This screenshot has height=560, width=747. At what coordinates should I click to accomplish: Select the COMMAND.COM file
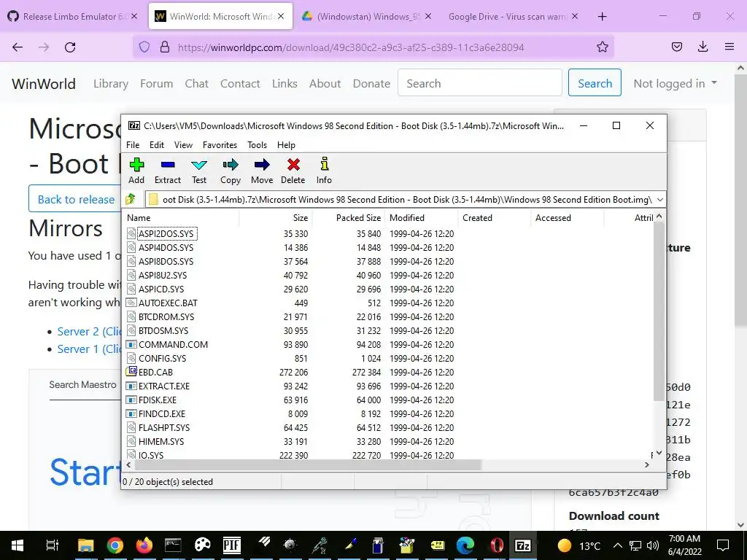point(174,344)
